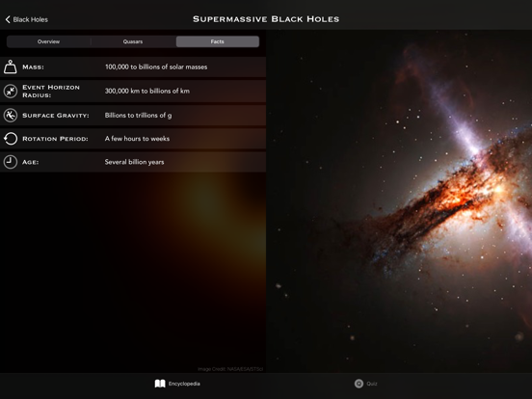Click the back chevron icon
The width and height of the screenshot is (532, 399).
8,19
